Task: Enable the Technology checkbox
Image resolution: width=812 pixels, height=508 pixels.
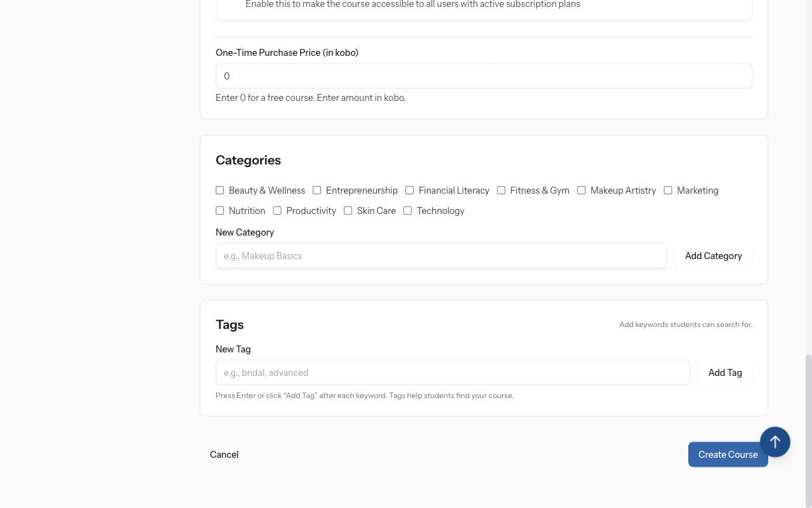Action: [408, 211]
